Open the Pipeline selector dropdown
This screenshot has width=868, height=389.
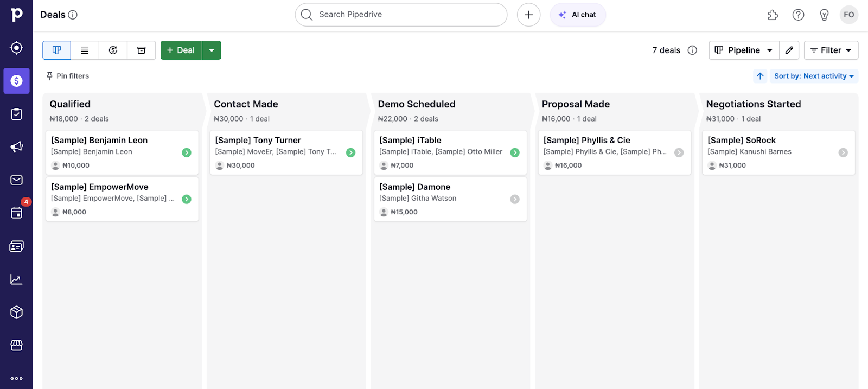(744, 50)
